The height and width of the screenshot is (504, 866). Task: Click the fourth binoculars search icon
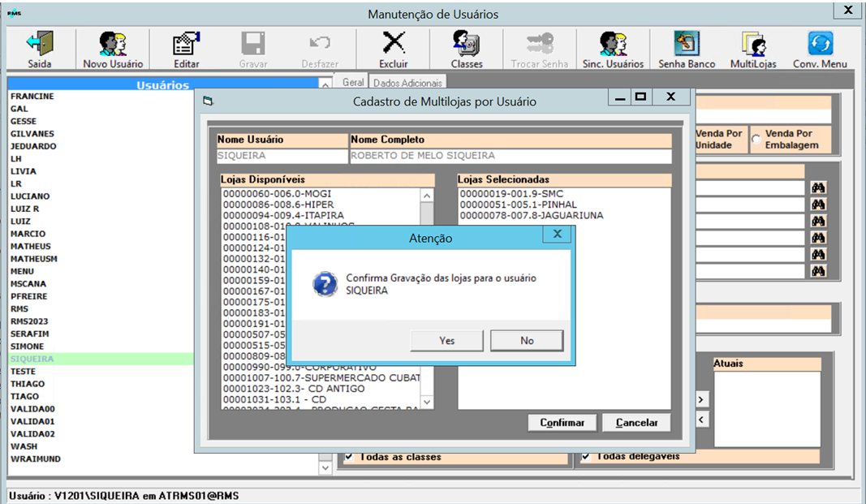click(818, 237)
